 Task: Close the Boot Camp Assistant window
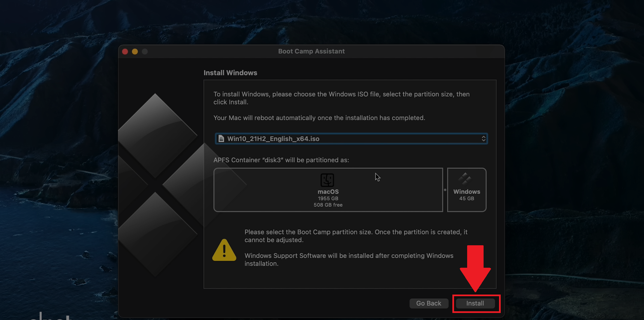click(125, 52)
